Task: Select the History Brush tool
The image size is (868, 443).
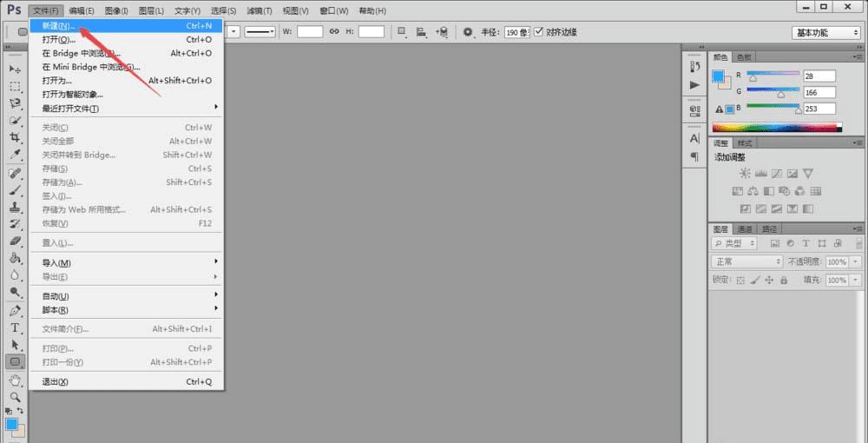Action: coord(15,224)
